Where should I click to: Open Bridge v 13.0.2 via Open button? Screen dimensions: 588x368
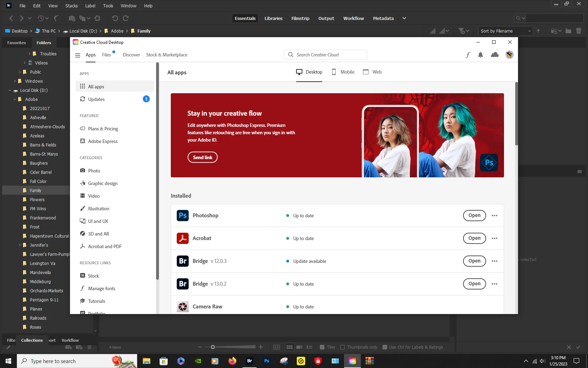click(474, 284)
